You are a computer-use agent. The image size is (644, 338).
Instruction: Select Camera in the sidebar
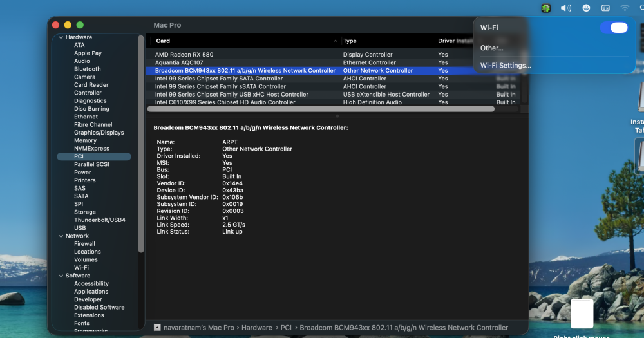click(x=84, y=77)
